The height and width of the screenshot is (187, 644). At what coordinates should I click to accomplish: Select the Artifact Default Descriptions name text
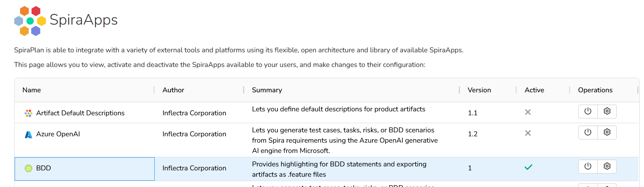click(x=80, y=113)
